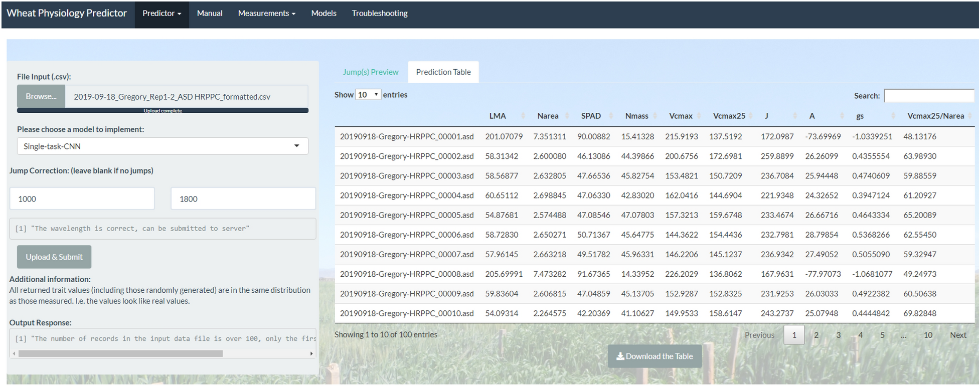The width and height of the screenshot is (980, 386).
Task: Sort table by Vcmax25 column
Action: 731,116
